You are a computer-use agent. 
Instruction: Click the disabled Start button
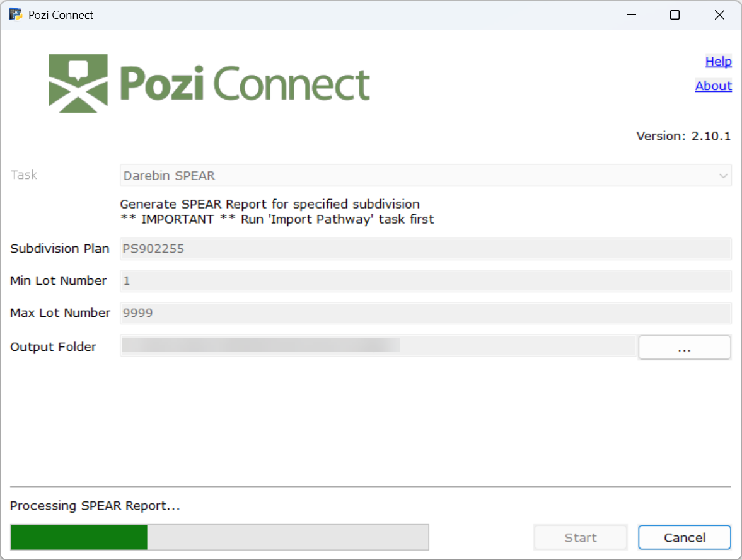581,537
